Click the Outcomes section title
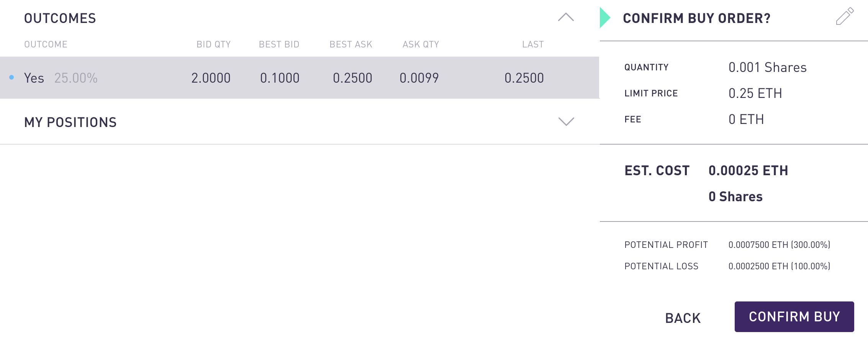The height and width of the screenshot is (355, 868). pyautogui.click(x=60, y=18)
